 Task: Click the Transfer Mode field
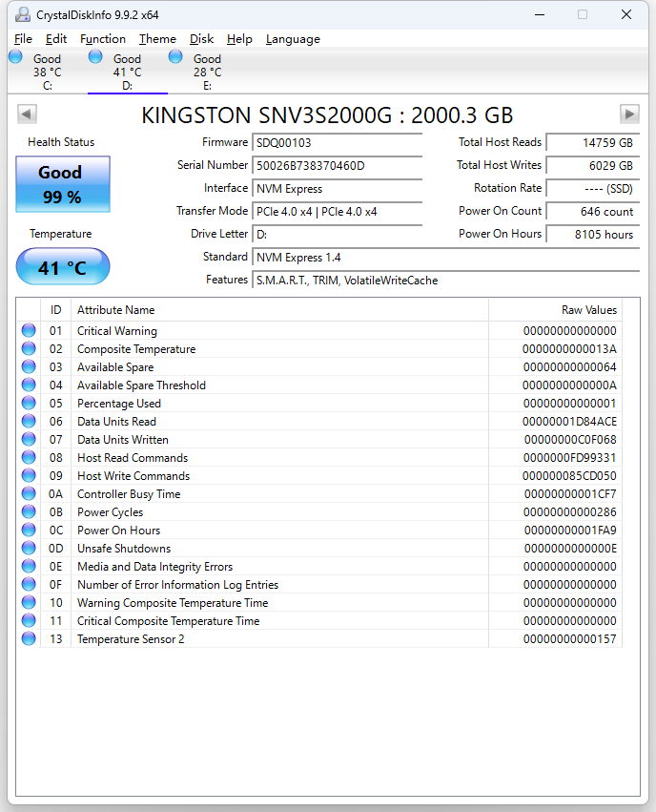(337, 211)
